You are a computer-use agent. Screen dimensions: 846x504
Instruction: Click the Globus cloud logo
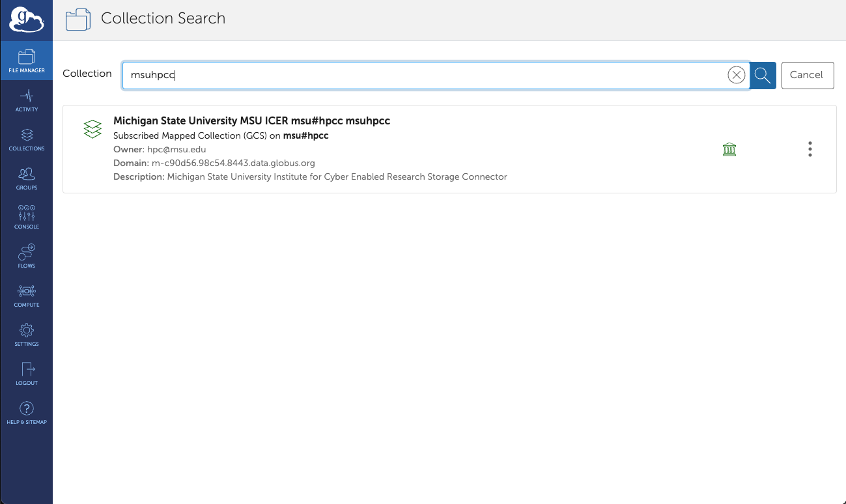pyautogui.click(x=26, y=20)
